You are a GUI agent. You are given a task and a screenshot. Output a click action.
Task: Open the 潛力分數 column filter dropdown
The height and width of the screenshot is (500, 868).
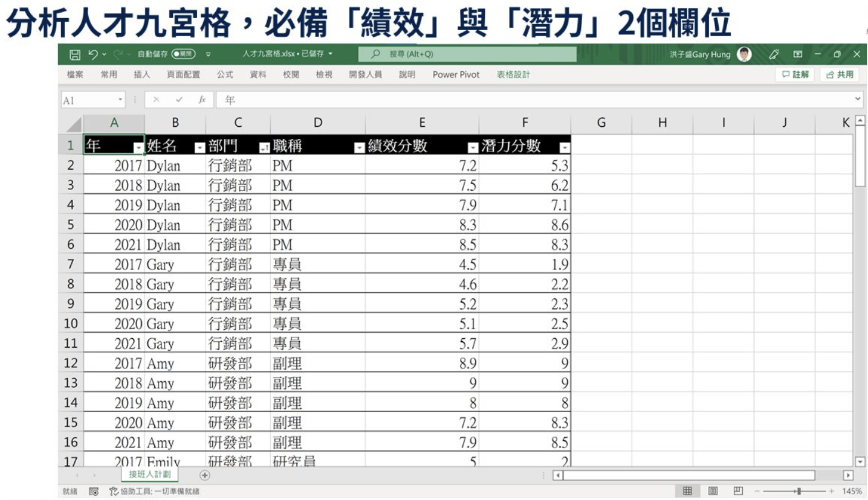[565, 148]
